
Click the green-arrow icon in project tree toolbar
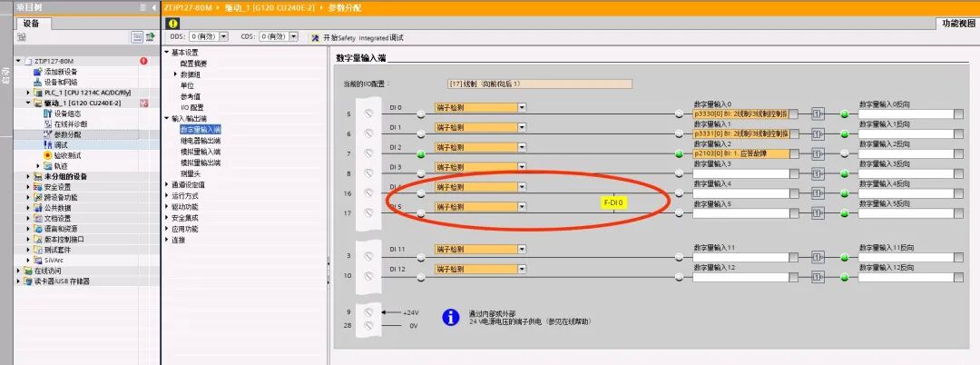coord(150,37)
